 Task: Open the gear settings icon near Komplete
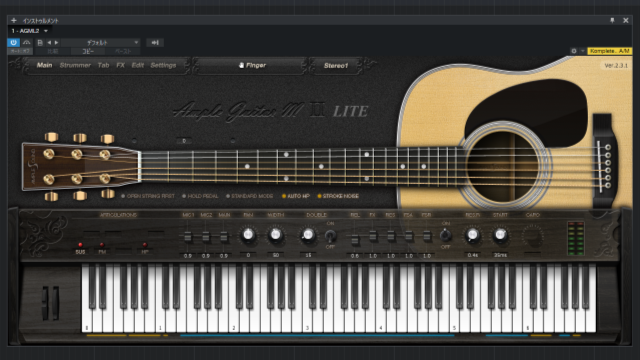tap(573, 51)
